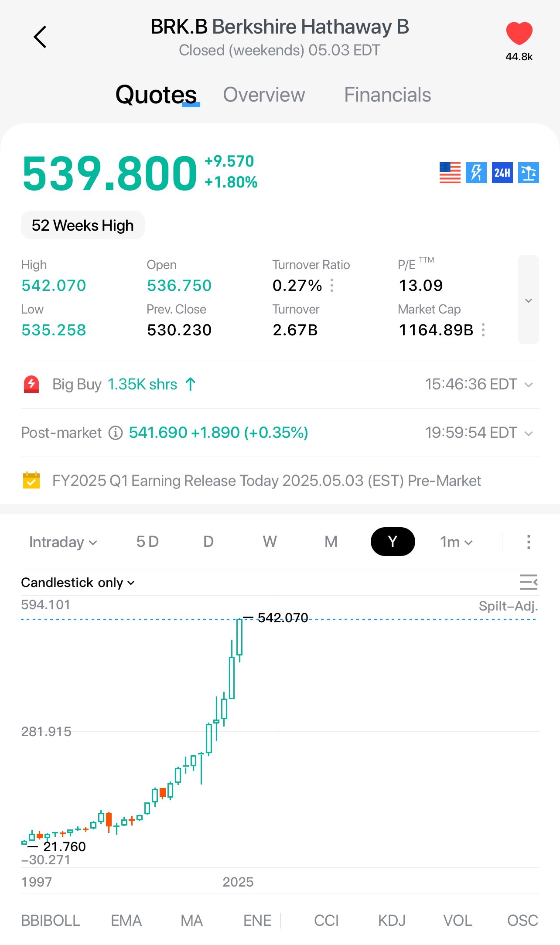Tap the US flag market icon
This screenshot has width=560, height=945.
click(450, 173)
